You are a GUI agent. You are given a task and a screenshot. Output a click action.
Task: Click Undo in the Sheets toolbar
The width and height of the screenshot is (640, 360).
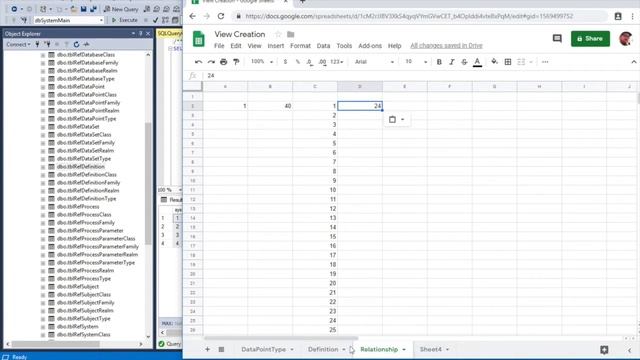(x=198, y=62)
